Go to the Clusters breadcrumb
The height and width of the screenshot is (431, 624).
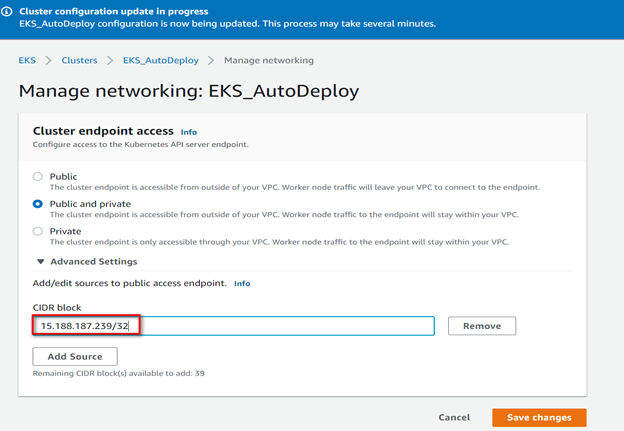79,61
